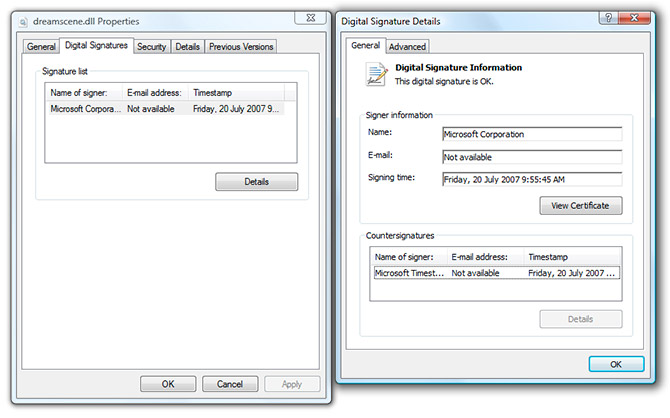Click Friday, 20 July 2007 9... timestamp cell
Viewport: 670px width, 418px height.
pos(235,109)
